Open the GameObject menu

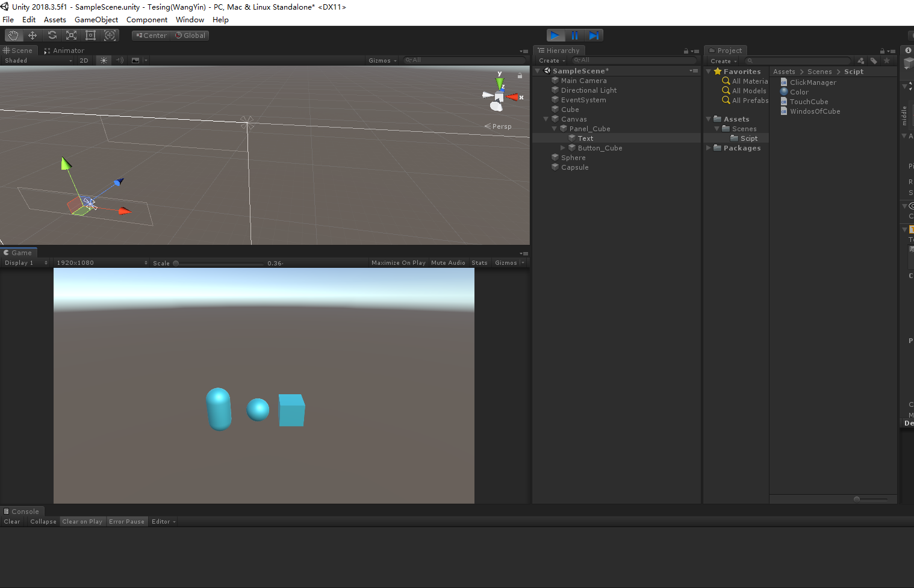click(x=96, y=19)
